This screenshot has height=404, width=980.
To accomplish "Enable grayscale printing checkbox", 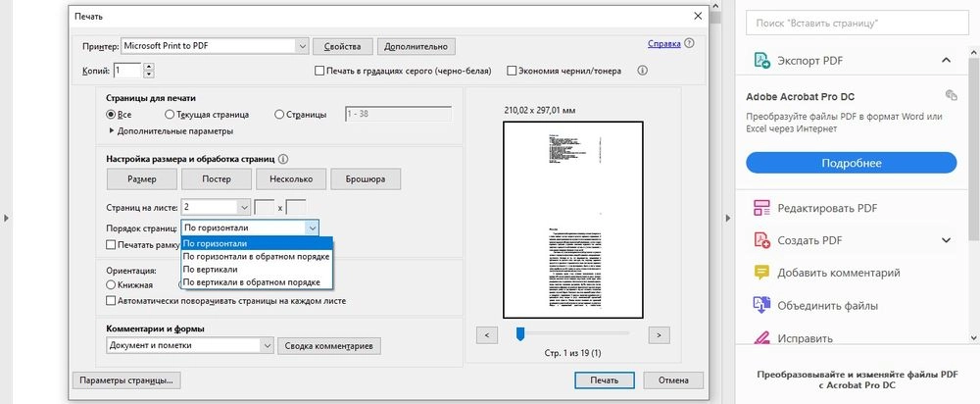I will coord(319,71).
